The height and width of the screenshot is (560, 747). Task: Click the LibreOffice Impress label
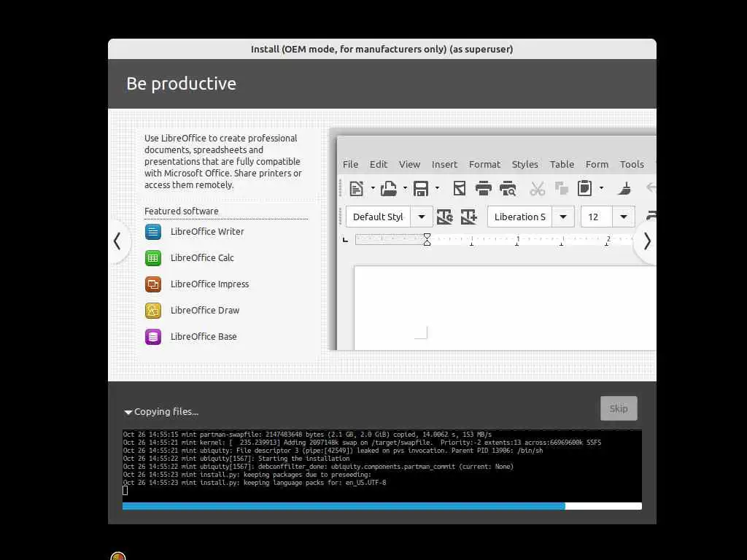point(209,284)
